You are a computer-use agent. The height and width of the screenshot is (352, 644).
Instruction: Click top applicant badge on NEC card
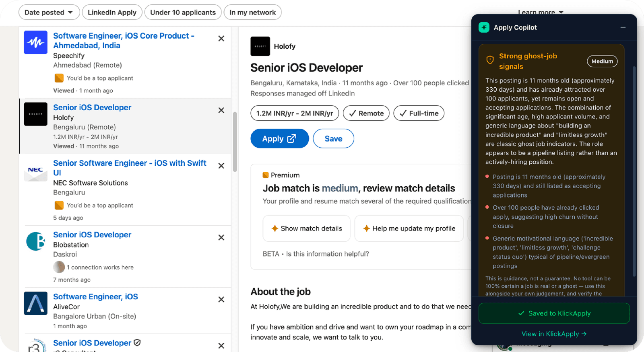coord(59,205)
